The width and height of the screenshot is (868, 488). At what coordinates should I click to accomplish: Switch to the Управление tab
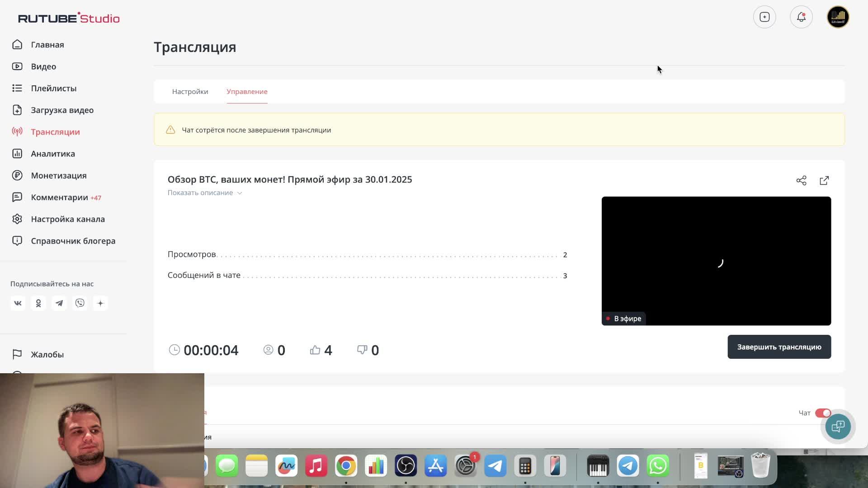[247, 92]
